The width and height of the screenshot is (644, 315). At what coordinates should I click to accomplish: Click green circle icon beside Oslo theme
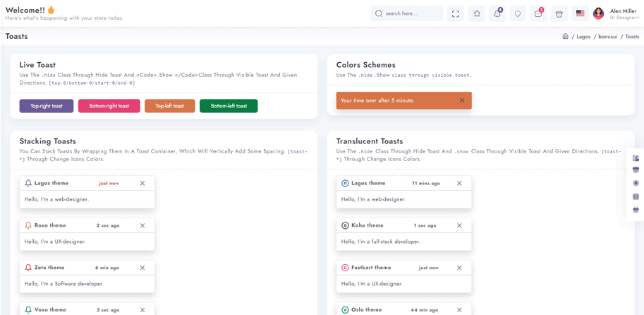pyautogui.click(x=345, y=309)
